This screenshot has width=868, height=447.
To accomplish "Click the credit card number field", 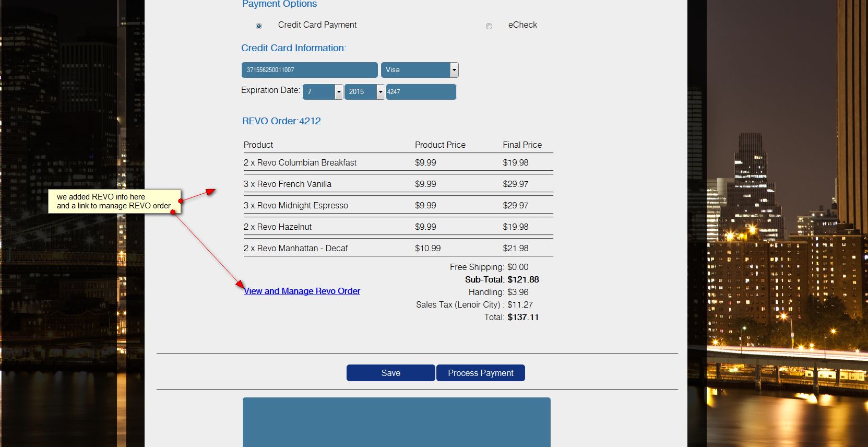I will pyautogui.click(x=310, y=70).
